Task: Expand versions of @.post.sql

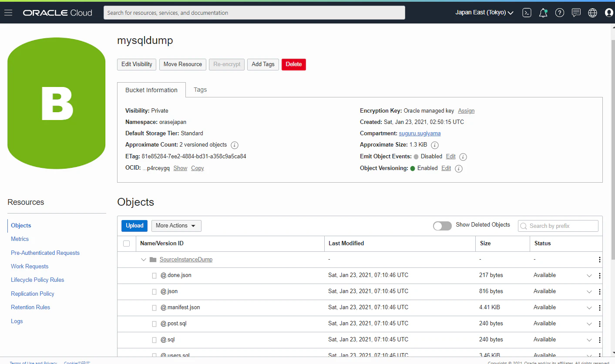Action: pyautogui.click(x=589, y=324)
